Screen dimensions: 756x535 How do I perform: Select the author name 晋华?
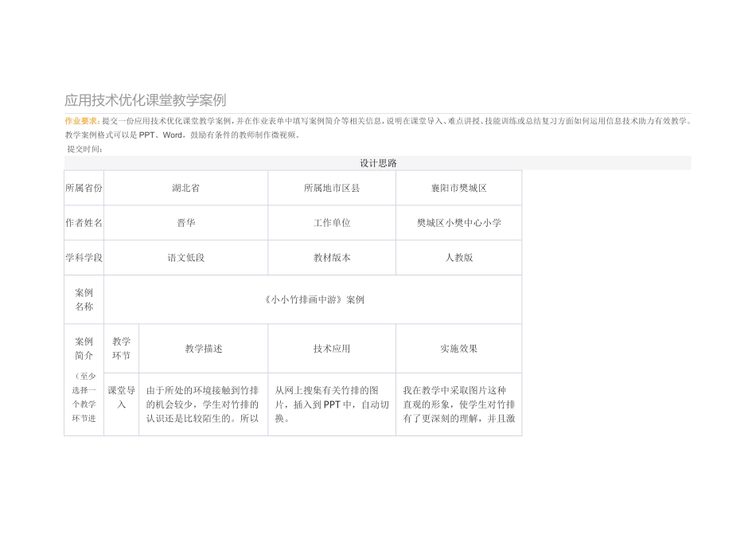(x=185, y=222)
